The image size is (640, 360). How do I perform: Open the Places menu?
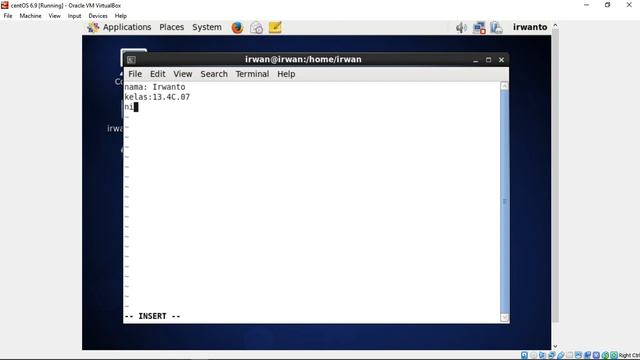pos(171,27)
